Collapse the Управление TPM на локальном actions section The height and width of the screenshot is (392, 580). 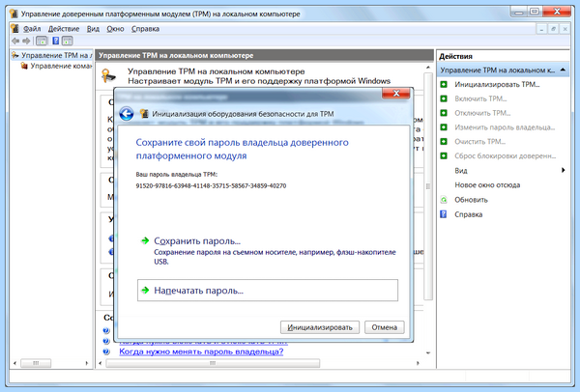[x=563, y=70]
